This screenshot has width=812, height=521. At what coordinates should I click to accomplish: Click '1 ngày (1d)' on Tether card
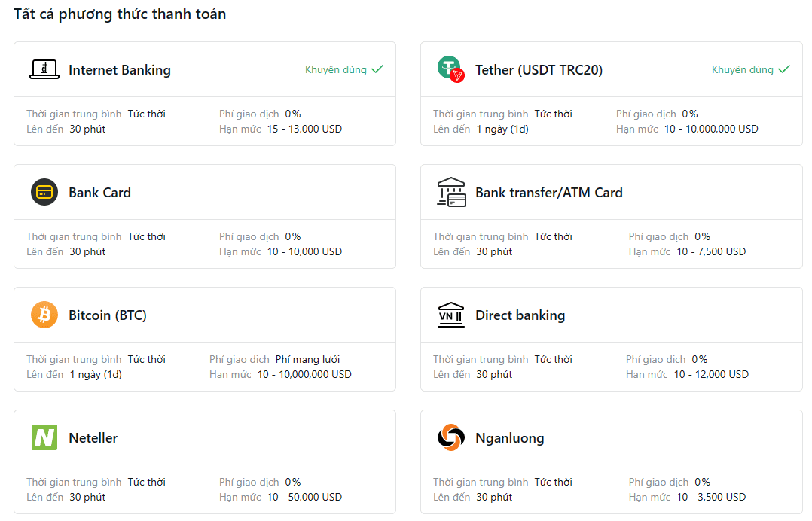click(502, 129)
